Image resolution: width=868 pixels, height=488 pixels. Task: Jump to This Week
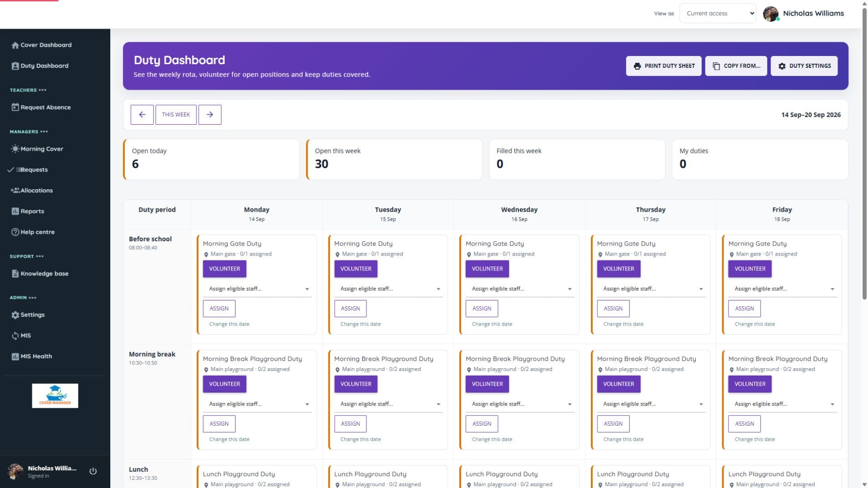coord(176,115)
